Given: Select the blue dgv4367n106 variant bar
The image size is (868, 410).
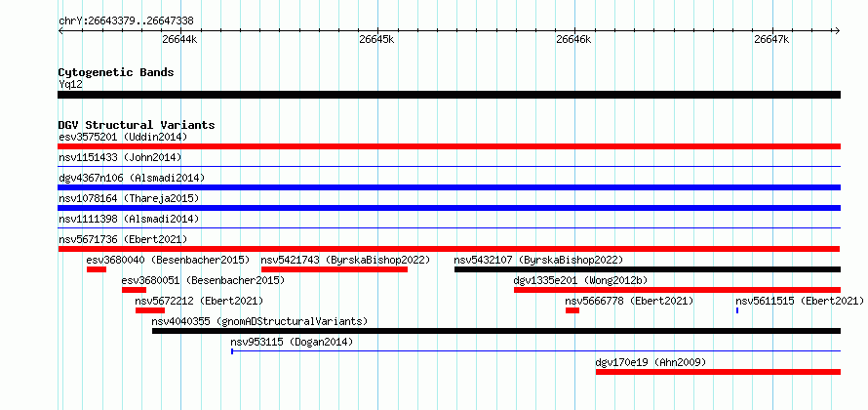Looking at the screenshot, I should pos(449,187).
